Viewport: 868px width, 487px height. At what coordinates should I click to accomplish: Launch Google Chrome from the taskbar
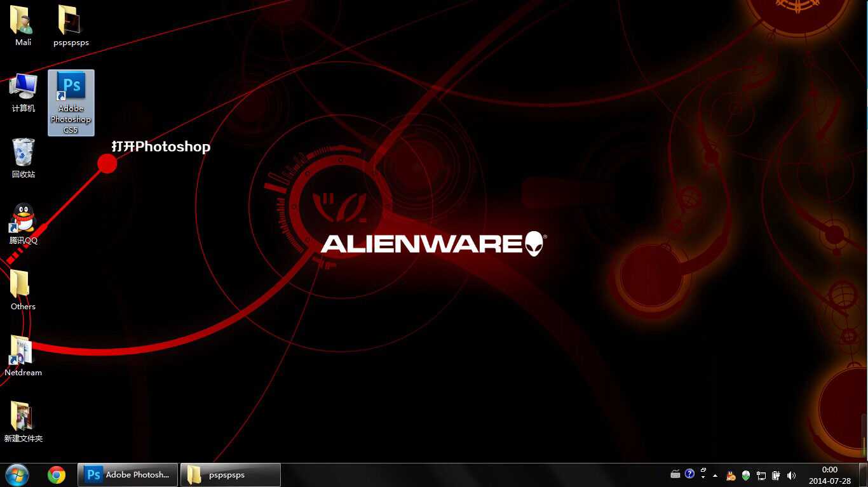click(x=57, y=474)
